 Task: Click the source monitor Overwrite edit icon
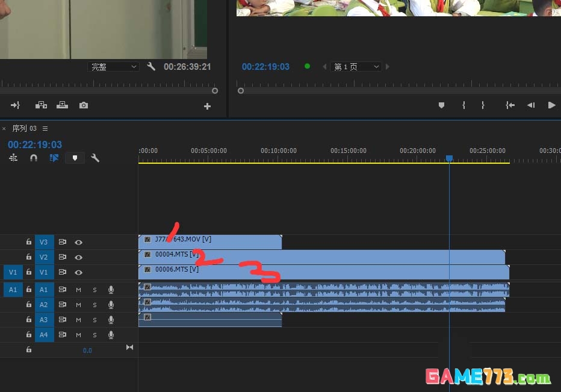point(62,105)
